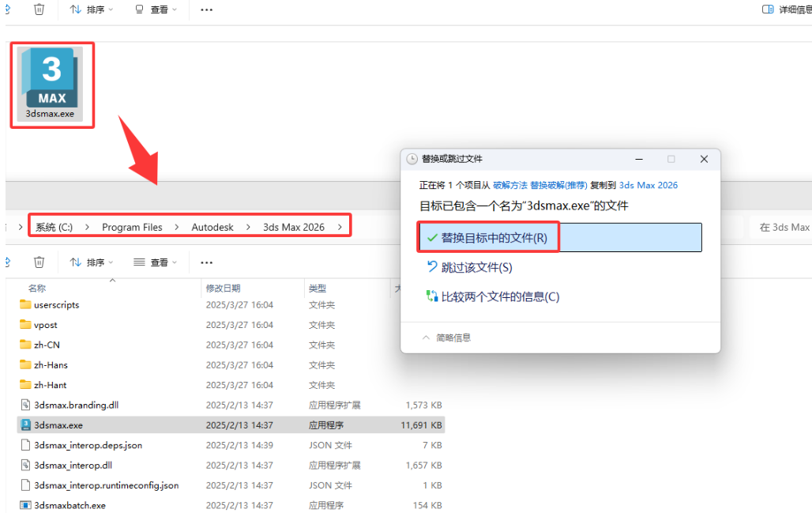Select the large 3dsmax.exe MAX icon
Viewport: 812px width, 513px height.
(51, 79)
